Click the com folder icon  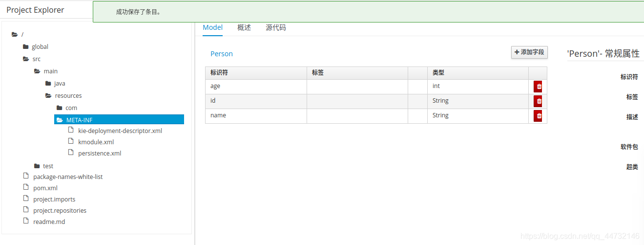tap(59, 108)
